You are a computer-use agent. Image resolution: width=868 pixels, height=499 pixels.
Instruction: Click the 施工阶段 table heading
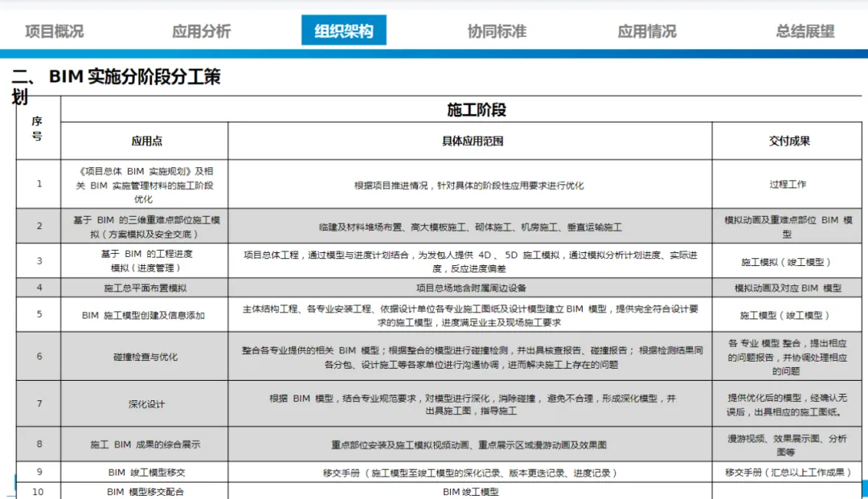(x=477, y=109)
